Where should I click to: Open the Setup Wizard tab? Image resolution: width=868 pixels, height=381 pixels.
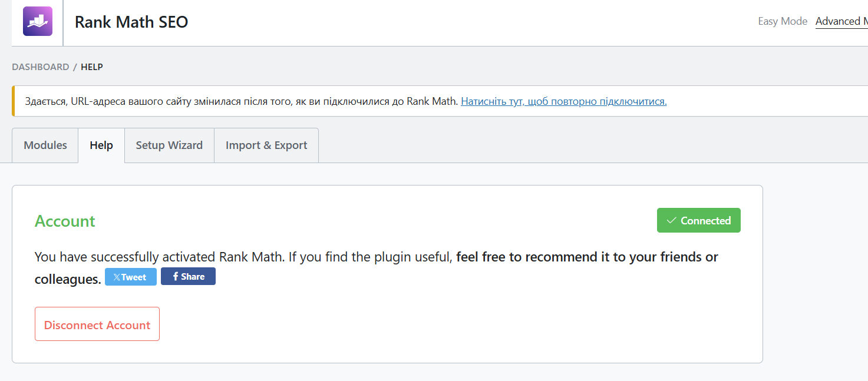pos(169,145)
